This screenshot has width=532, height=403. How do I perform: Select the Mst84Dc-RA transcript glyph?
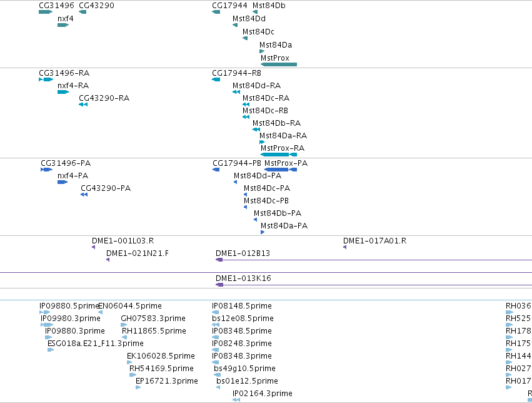[246, 105]
